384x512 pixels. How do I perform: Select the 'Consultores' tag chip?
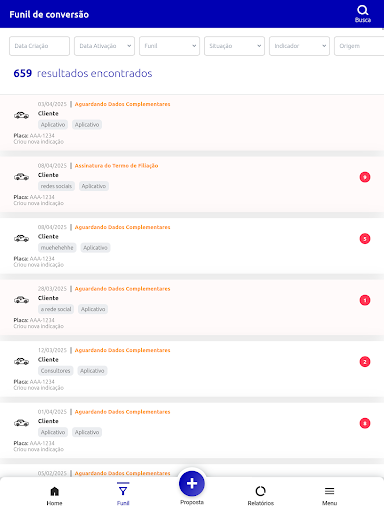pos(56,371)
